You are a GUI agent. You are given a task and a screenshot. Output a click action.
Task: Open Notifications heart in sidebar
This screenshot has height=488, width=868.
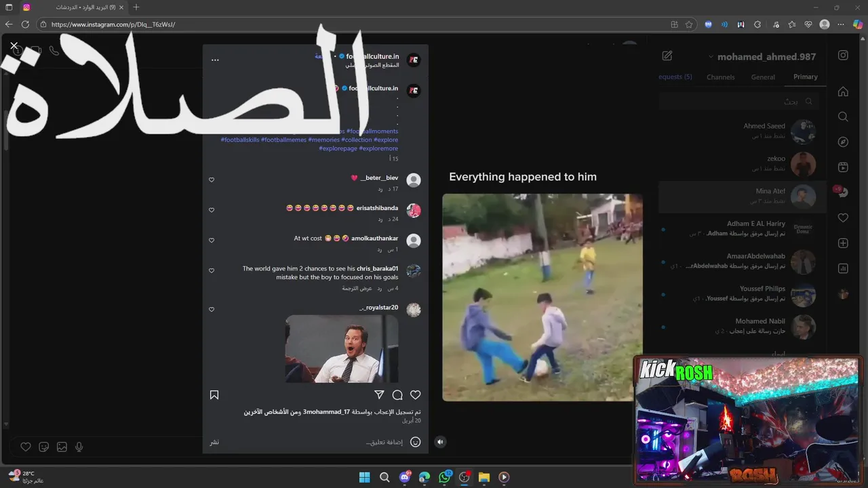(x=843, y=218)
